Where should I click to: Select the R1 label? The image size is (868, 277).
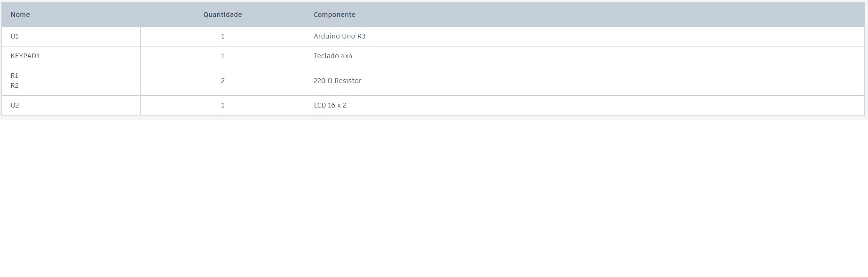tap(15, 76)
